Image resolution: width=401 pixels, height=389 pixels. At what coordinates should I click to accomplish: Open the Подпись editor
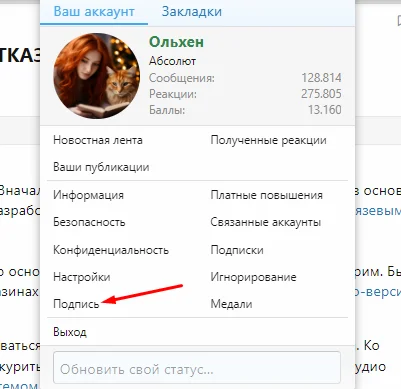76,304
